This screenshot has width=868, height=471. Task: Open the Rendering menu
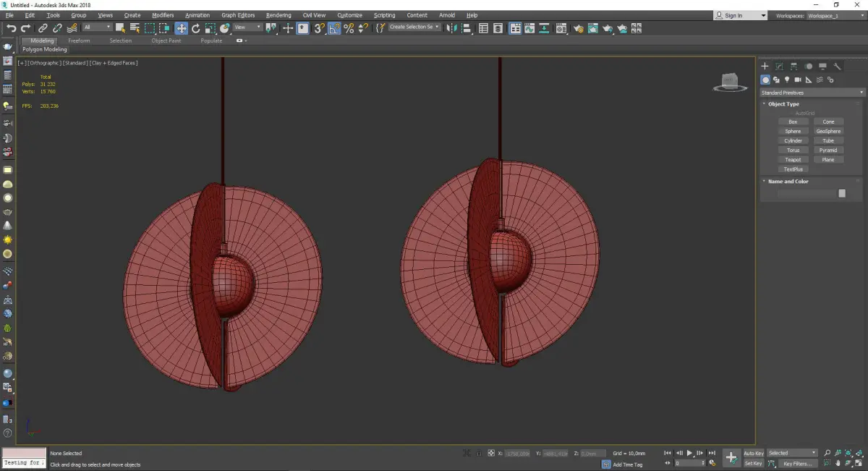click(278, 15)
